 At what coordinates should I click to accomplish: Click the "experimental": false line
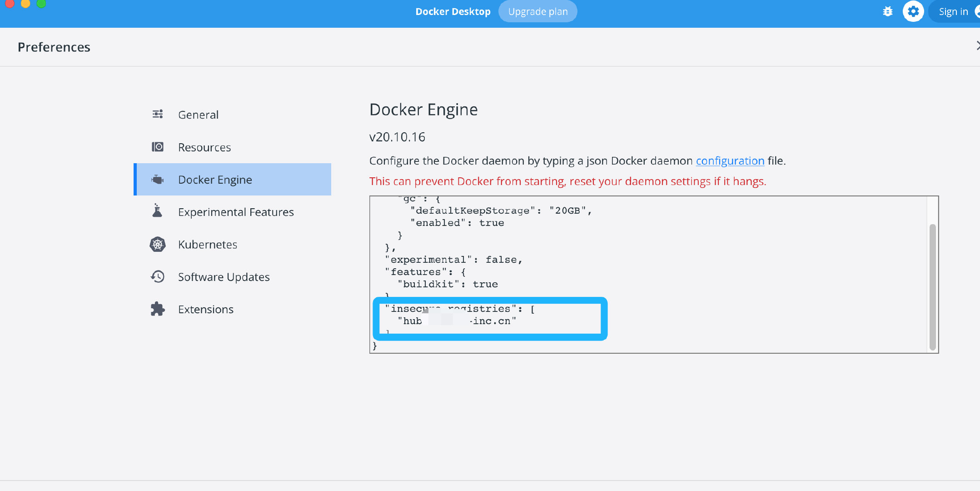pos(453,260)
